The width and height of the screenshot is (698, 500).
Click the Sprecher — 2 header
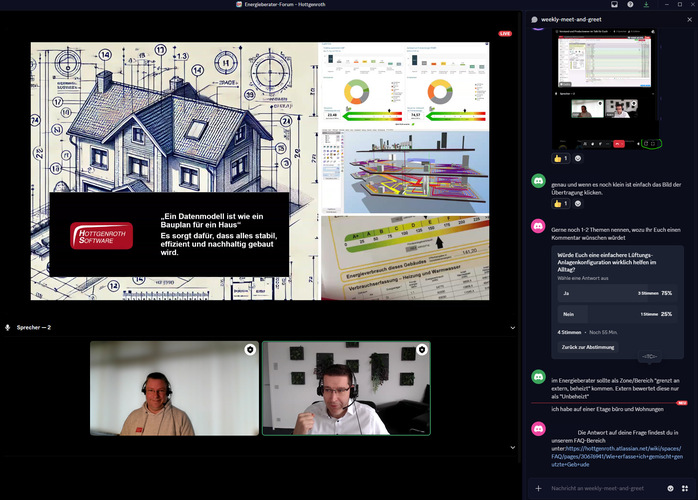click(33, 327)
